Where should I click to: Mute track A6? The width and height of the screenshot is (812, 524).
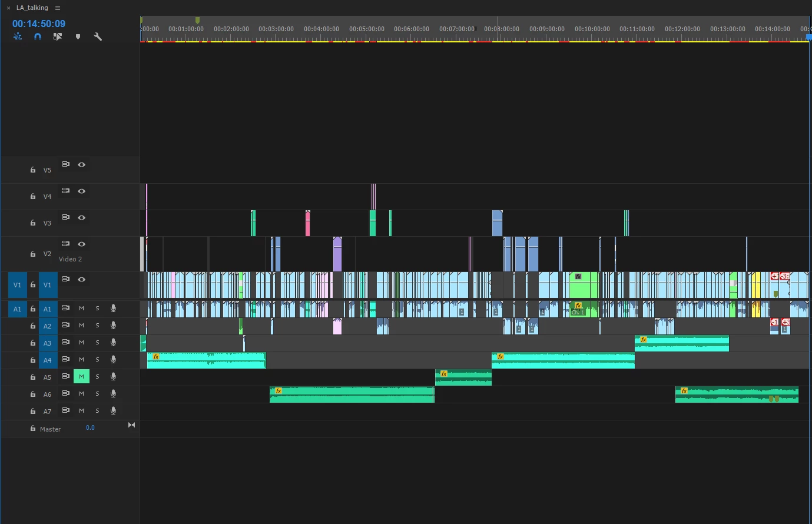coord(81,394)
